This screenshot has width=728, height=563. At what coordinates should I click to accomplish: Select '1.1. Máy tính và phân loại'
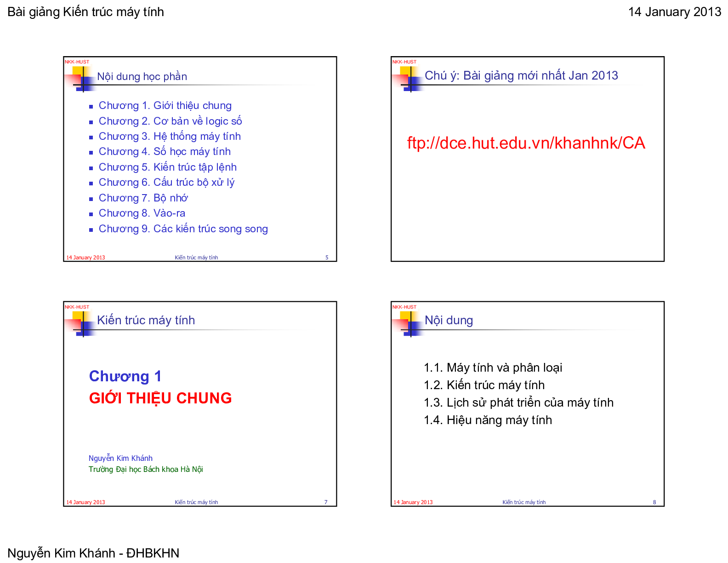(x=493, y=368)
